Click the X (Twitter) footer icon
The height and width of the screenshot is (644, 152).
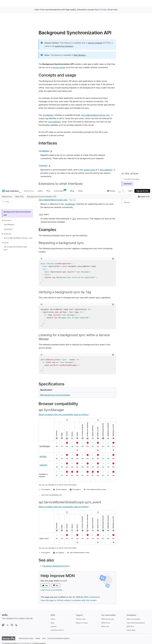click(8, 625)
